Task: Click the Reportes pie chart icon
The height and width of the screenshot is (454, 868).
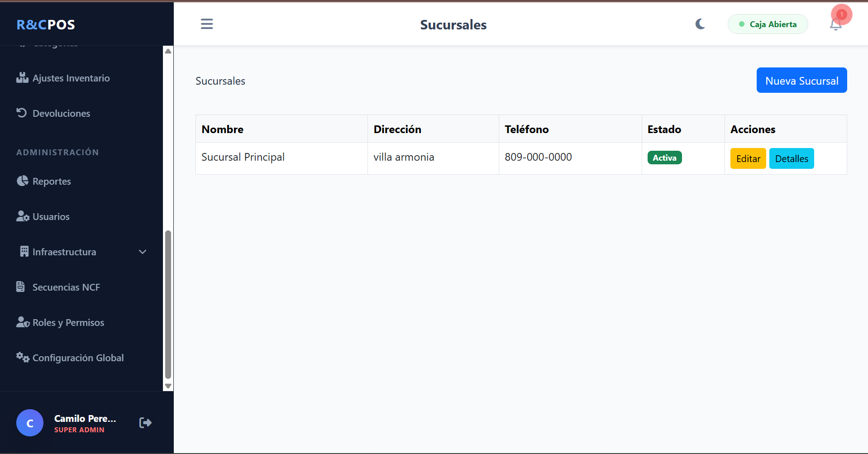Action: click(23, 181)
